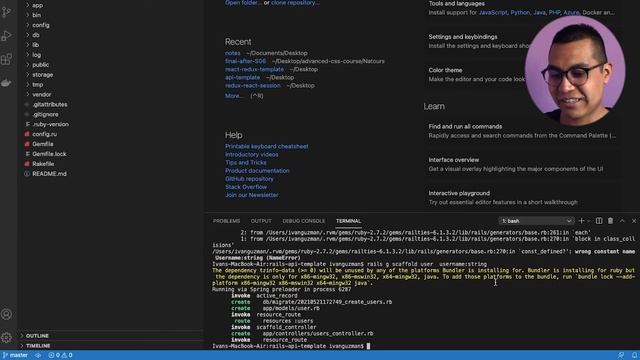This screenshot has height=360, width=640.
Task: Split the terminal panel
Action: (599, 221)
